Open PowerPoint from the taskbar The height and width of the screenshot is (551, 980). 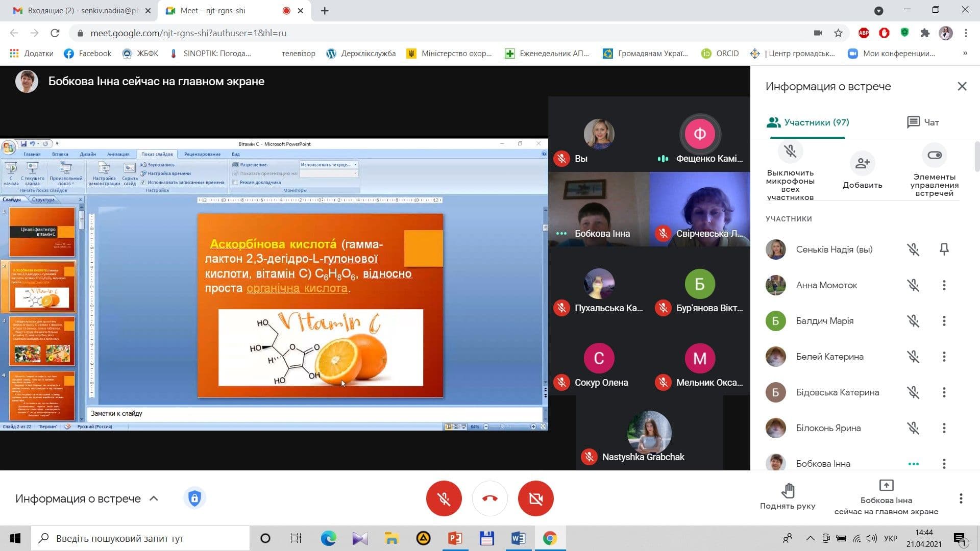coord(455,538)
